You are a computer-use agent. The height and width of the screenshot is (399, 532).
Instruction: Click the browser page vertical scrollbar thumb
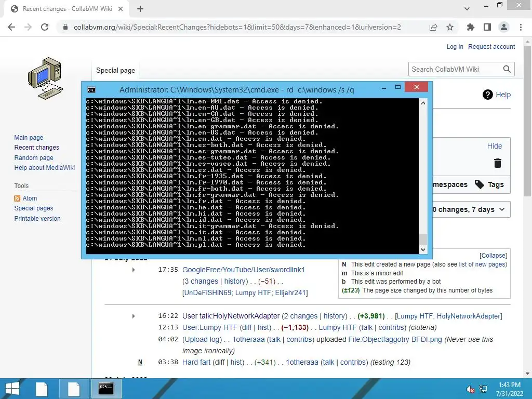pyautogui.click(x=527, y=121)
